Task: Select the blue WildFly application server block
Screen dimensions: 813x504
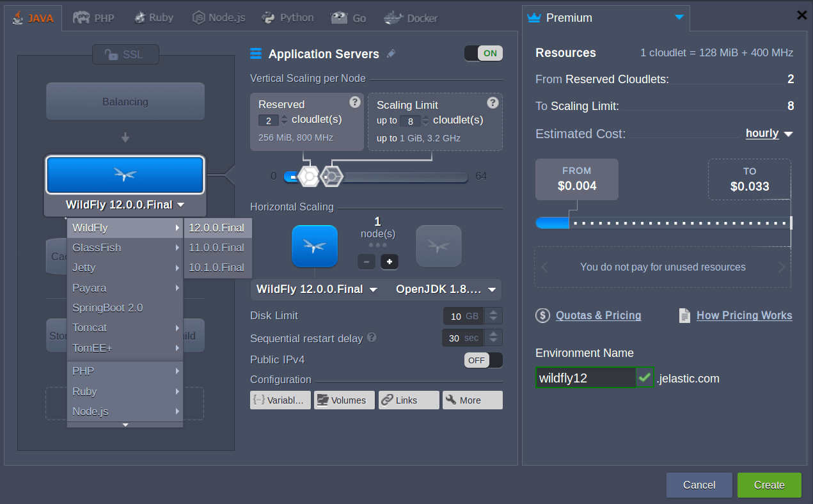Action: (x=125, y=175)
